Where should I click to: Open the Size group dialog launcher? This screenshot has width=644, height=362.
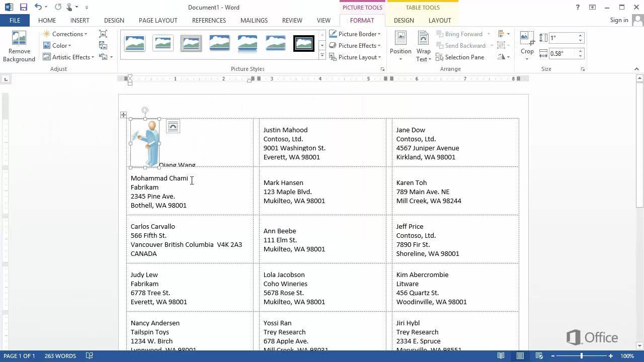click(583, 69)
